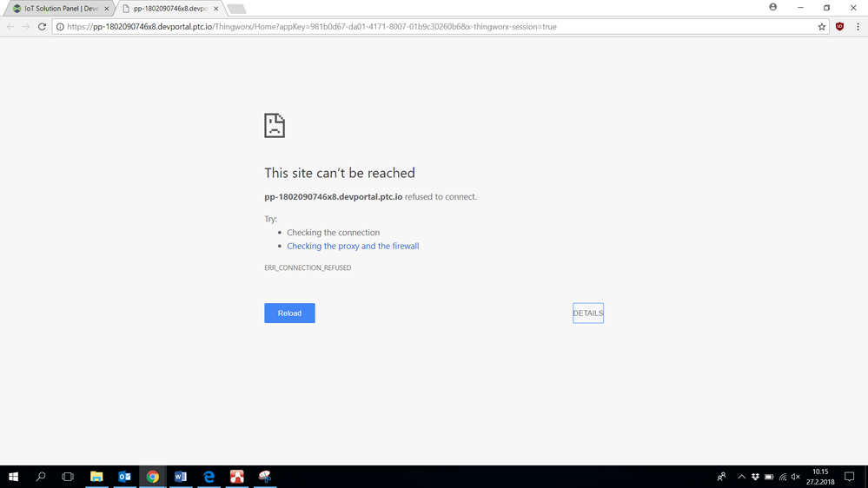Close the IoT Solution Panel tab
The width and height of the screenshot is (868, 488).
pyautogui.click(x=107, y=9)
